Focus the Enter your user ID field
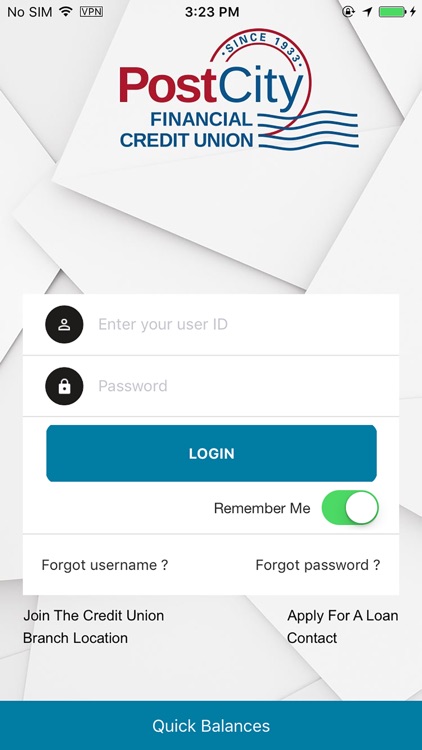The height and width of the screenshot is (750, 422). 211,325
